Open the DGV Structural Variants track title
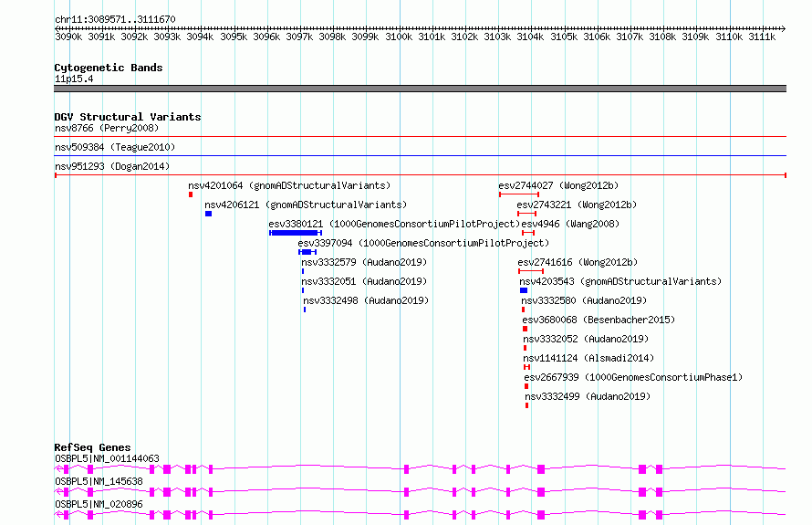 click(x=128, y=117)
